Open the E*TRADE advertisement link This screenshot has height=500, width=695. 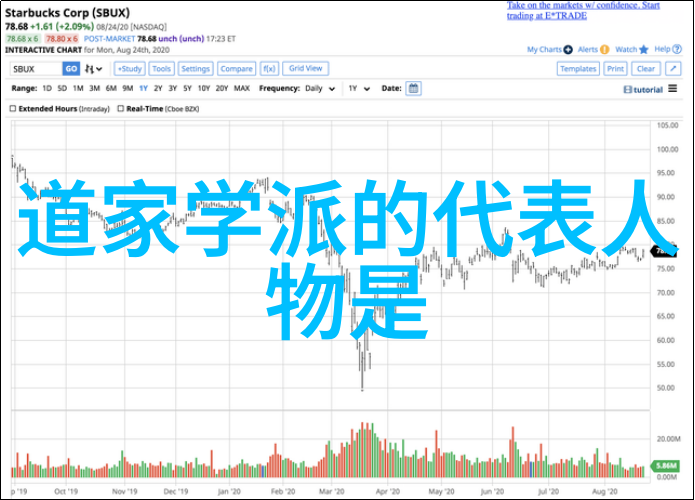583,11
